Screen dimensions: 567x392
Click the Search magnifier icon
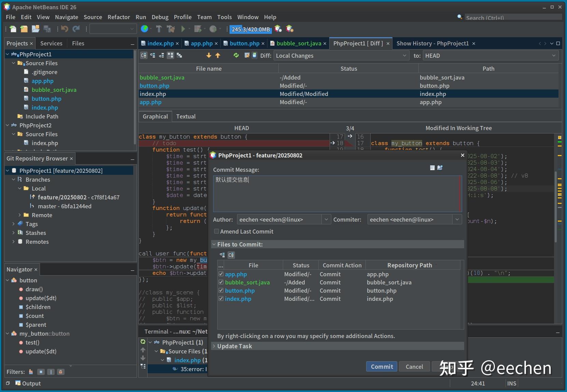tap(460, 17)
